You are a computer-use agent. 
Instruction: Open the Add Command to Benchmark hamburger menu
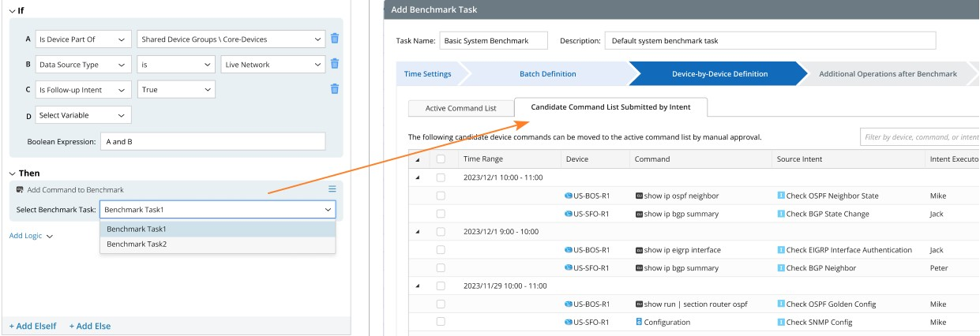[x=332, y=189]
